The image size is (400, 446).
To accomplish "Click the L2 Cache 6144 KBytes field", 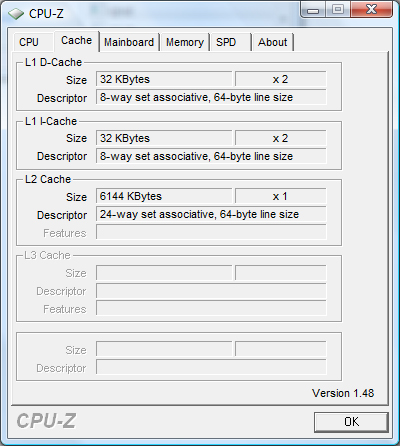I will click(164, 196).
